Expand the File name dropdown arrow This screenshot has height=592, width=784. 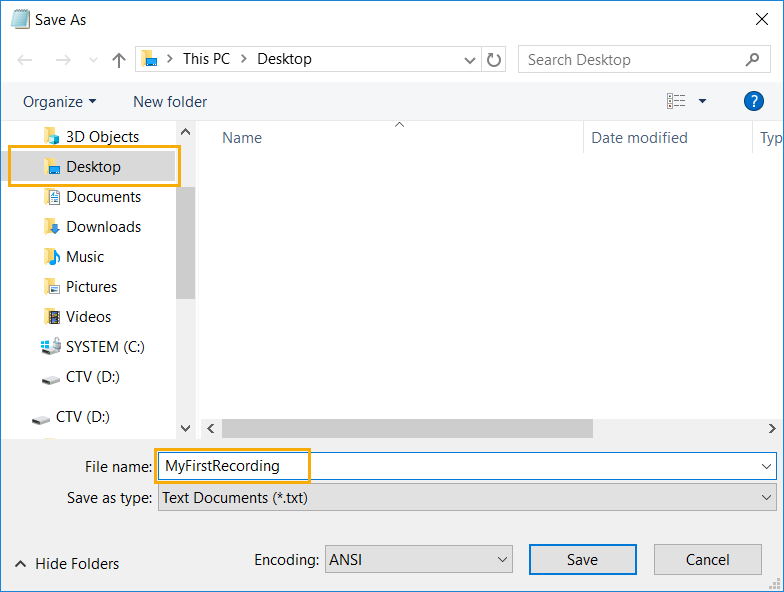[x=766, y=466]
